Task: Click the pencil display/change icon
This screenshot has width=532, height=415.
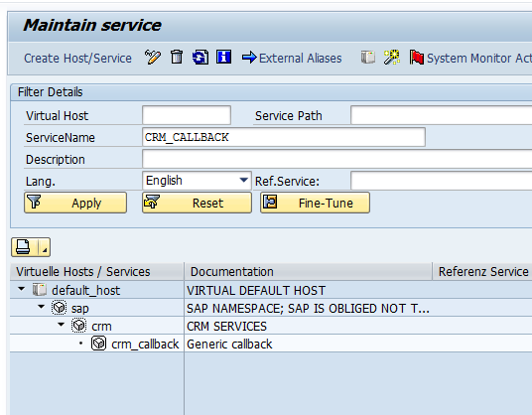Action: 152,58
